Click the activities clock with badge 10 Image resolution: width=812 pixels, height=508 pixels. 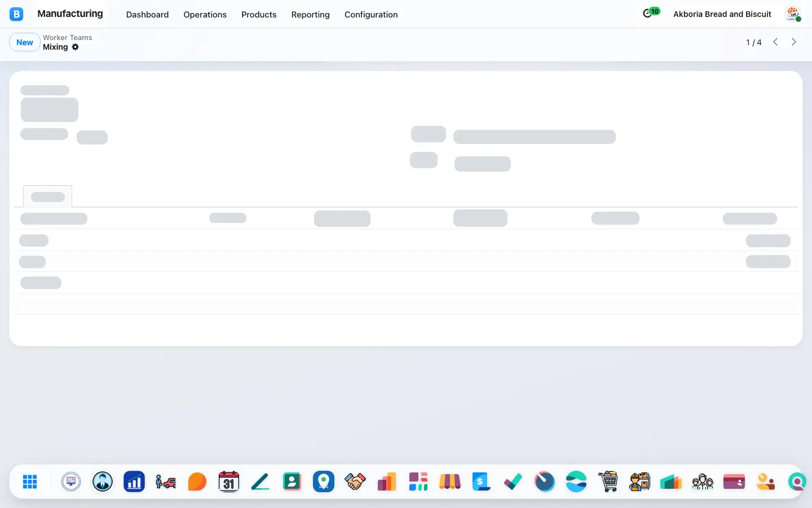[x=651, y=13]
